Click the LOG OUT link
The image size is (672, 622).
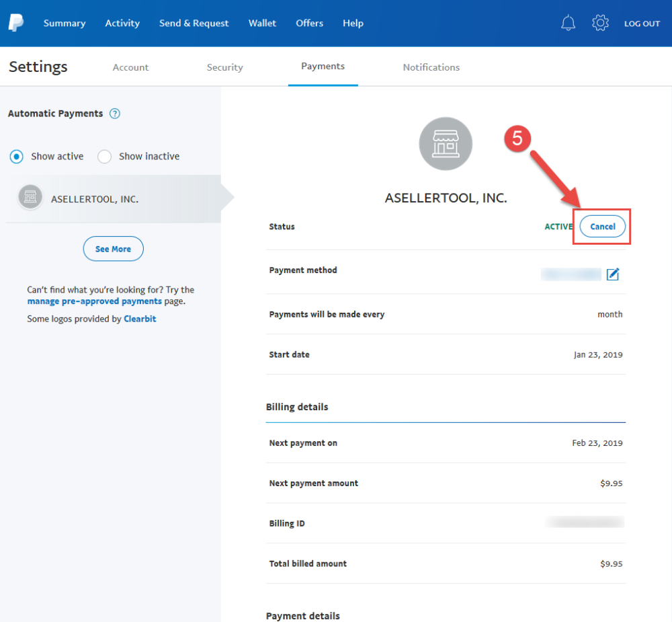coord(642,24)
